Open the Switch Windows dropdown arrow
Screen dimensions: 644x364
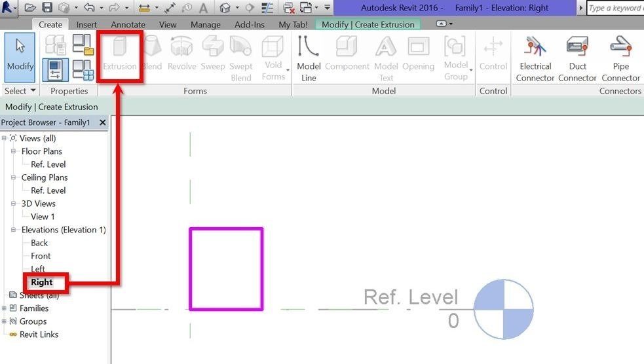[x=316, y=8]
